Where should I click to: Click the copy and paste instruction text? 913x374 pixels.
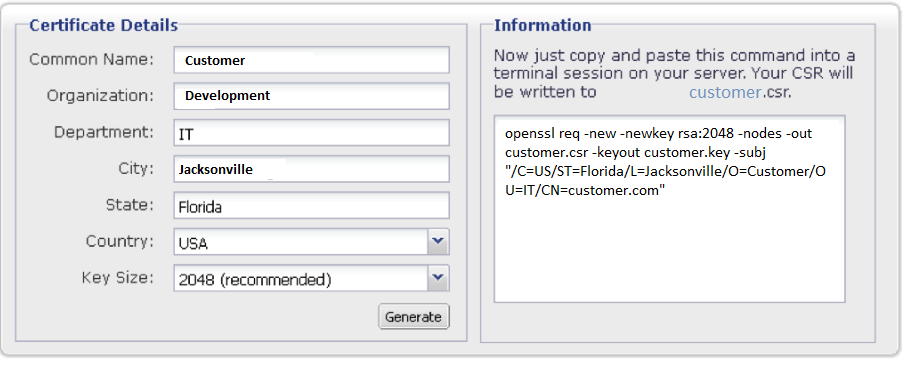674,74
